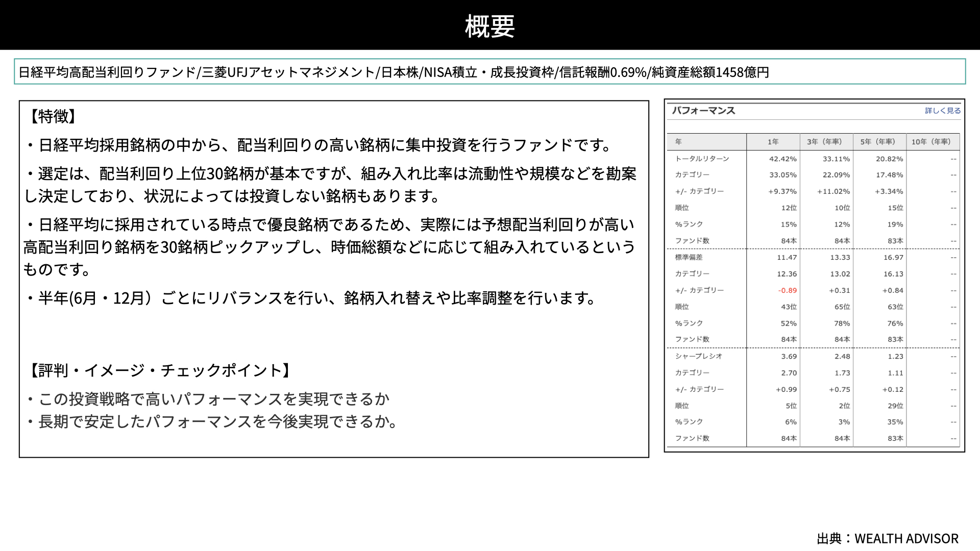Select the 1.23 Sharpe ratio value
Viewport: 980px width, 551px height.
click(x=895, y=357)
